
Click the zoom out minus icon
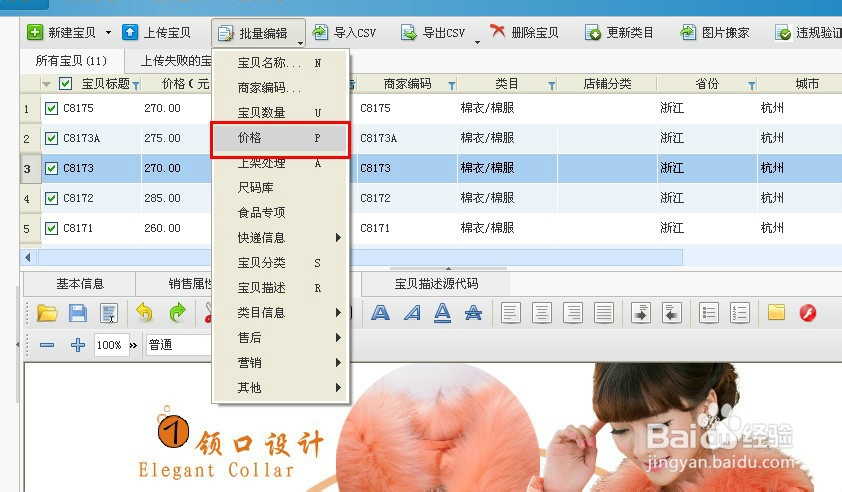pos(47,345)
